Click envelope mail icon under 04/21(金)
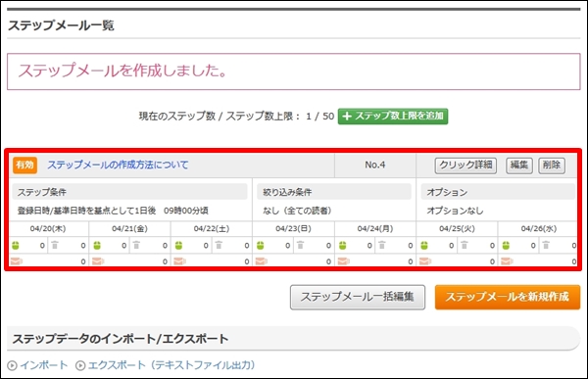588x379 pixels. tap(98, 261)
